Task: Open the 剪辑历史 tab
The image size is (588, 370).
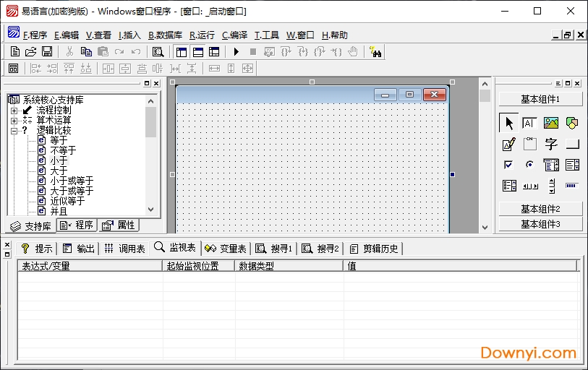Action: coord(373,248)
